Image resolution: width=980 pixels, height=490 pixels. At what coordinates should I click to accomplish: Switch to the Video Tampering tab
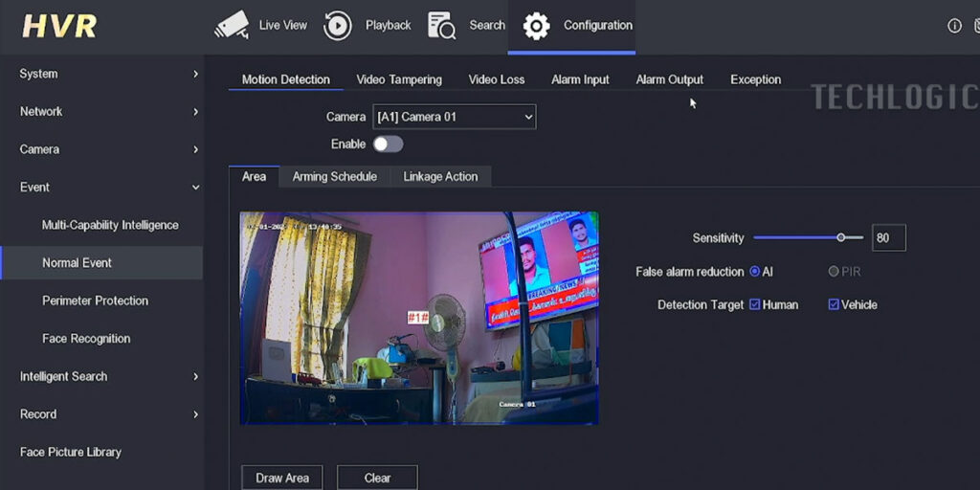(399, 79)
